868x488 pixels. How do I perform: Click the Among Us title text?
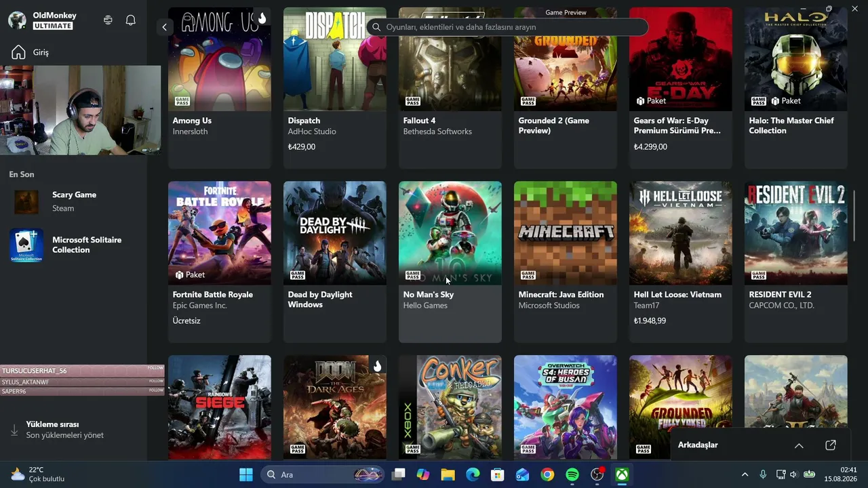tap(192, 121)
